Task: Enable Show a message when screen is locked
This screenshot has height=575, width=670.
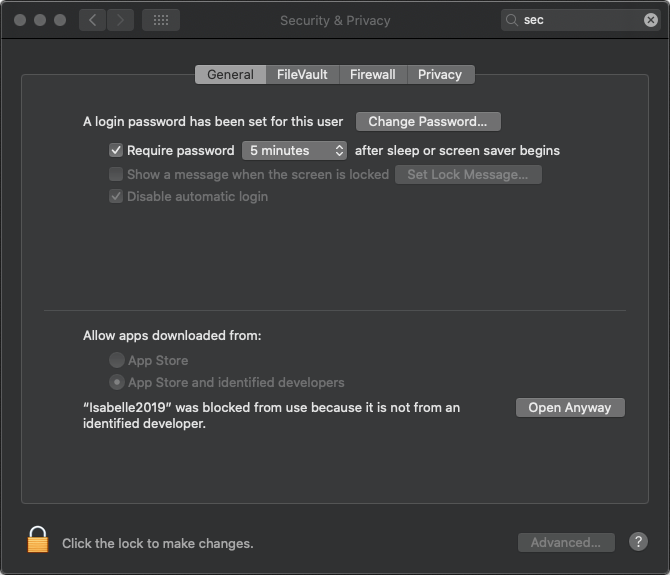Action: point(116,174)
